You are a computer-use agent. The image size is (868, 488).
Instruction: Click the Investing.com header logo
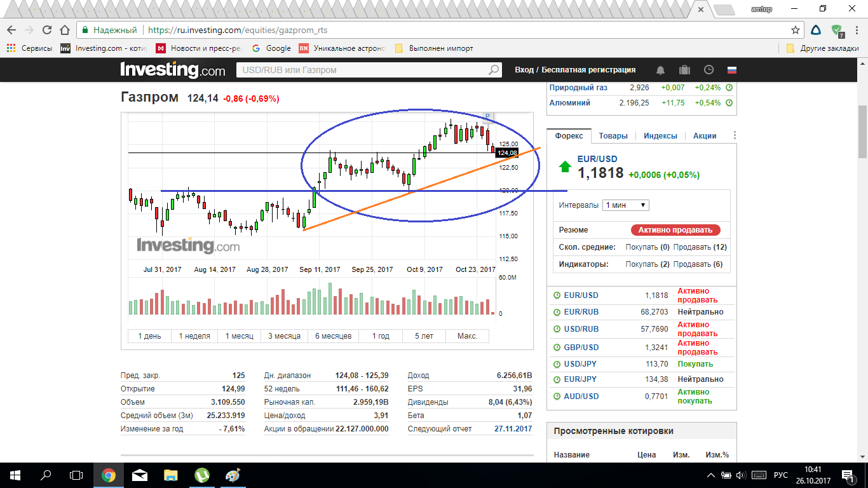(x=173, y=70)
